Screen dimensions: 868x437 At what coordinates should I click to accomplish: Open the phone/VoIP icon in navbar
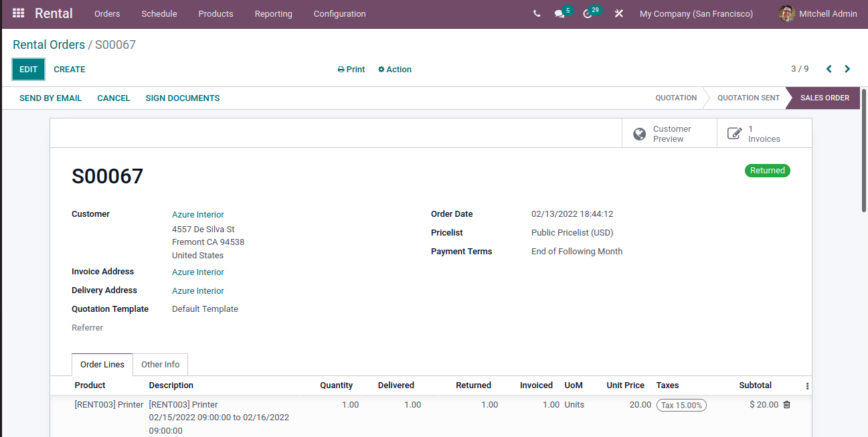click(x=537, y=13)
